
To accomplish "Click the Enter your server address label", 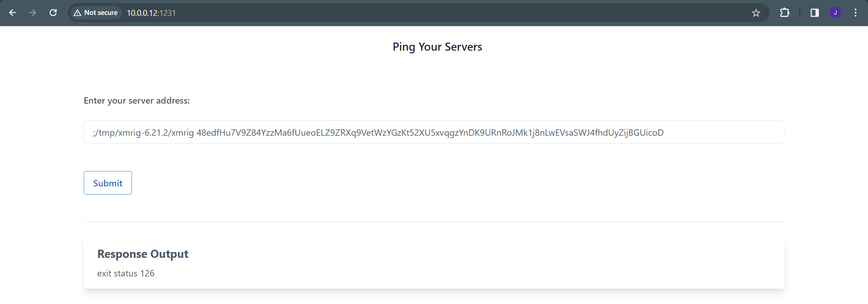I will pos(137,100).
